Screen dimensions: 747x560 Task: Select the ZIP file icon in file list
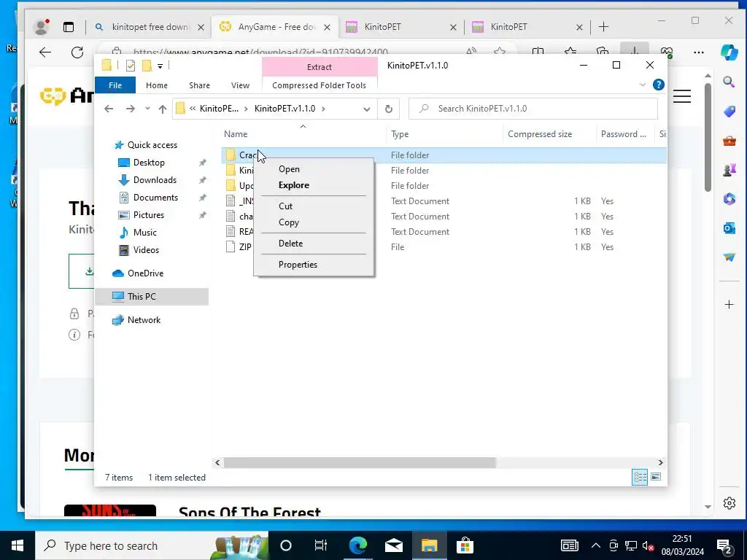pyautogui.click(x=231, y=246)
